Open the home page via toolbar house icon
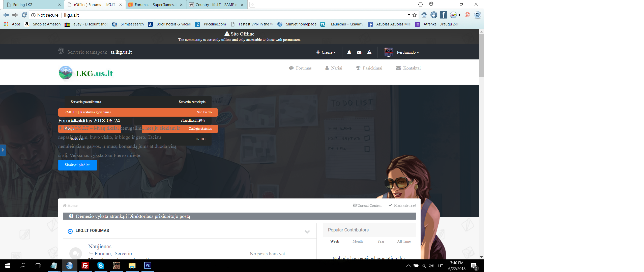Screen dimensions: 644x272 click(424, 15)
